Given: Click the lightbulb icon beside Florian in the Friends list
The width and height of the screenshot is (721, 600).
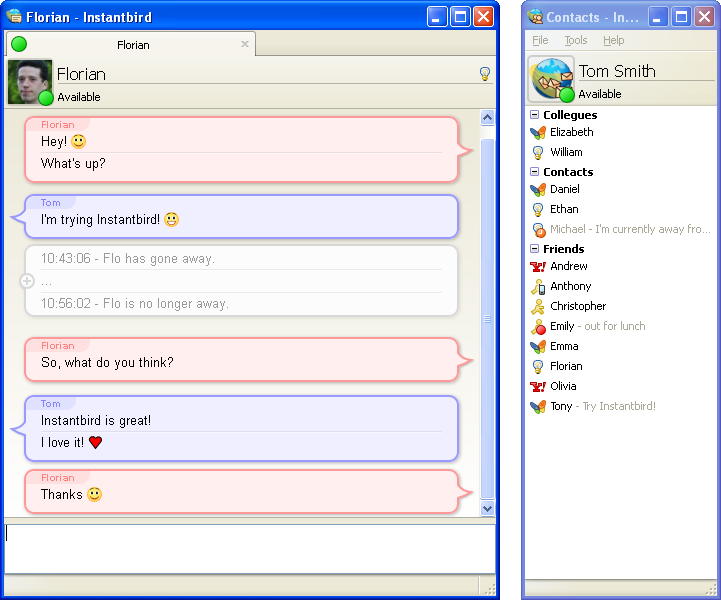Looking at the screenshot, I should coord(538,366).
